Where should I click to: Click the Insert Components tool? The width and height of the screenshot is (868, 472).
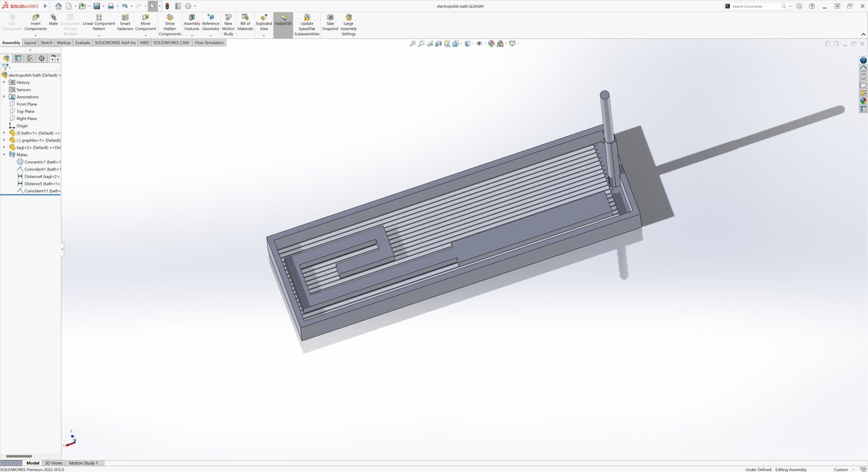pyautogui.click(x=35, y=20)
